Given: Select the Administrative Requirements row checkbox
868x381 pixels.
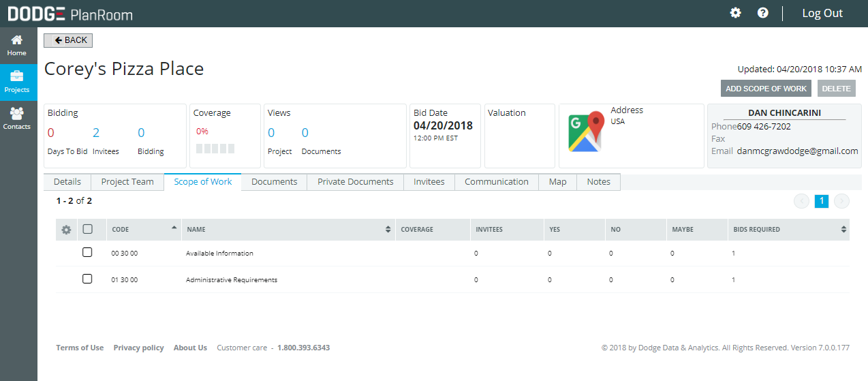Looking at the screenshot, I should coord(87,279).
